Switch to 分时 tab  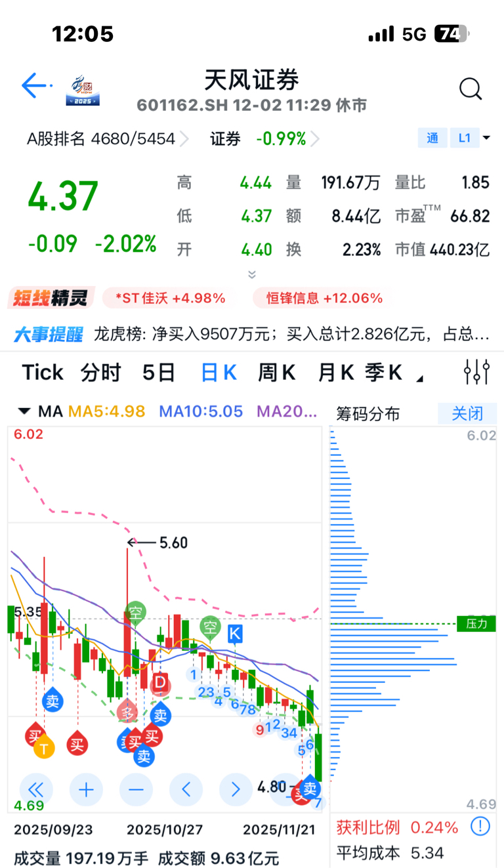coord(101,373)
